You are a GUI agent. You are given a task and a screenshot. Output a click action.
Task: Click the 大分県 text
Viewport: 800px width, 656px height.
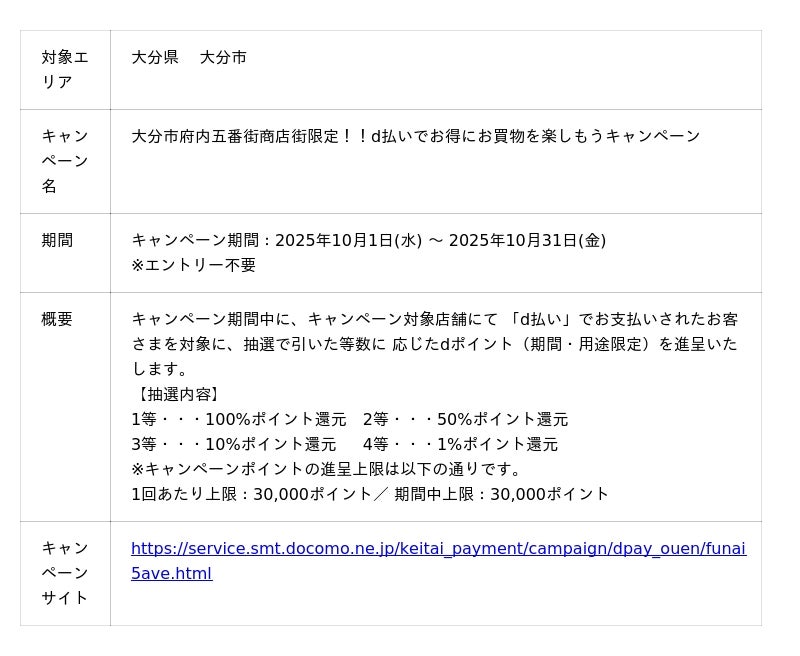click(155, 57)
